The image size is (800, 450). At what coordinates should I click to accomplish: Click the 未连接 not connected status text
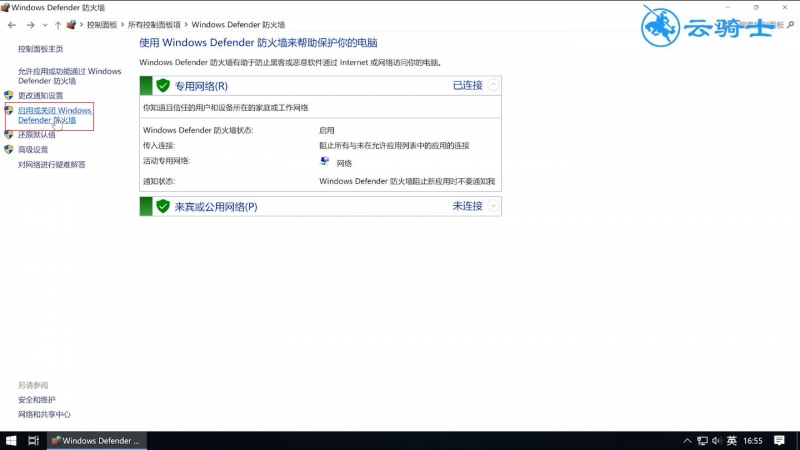(x=467, y=206)
